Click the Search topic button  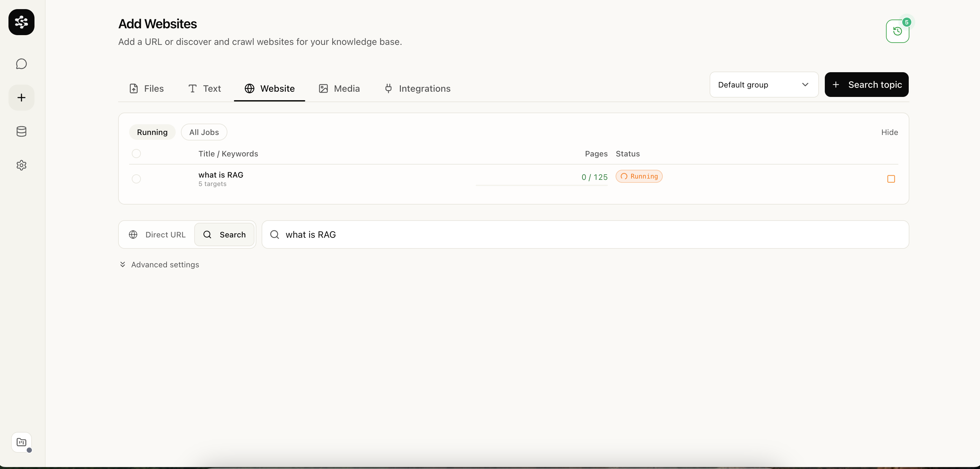(x=866, y=85)
